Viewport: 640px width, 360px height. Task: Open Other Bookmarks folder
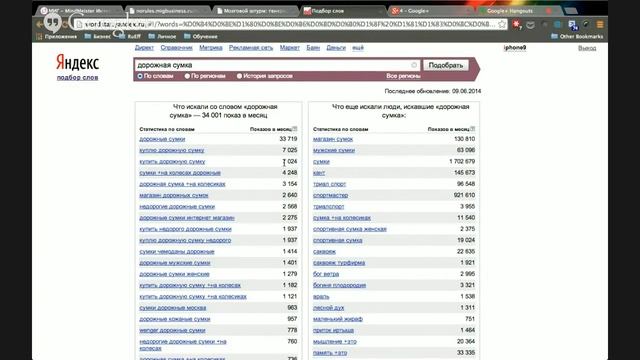[577, 36]
